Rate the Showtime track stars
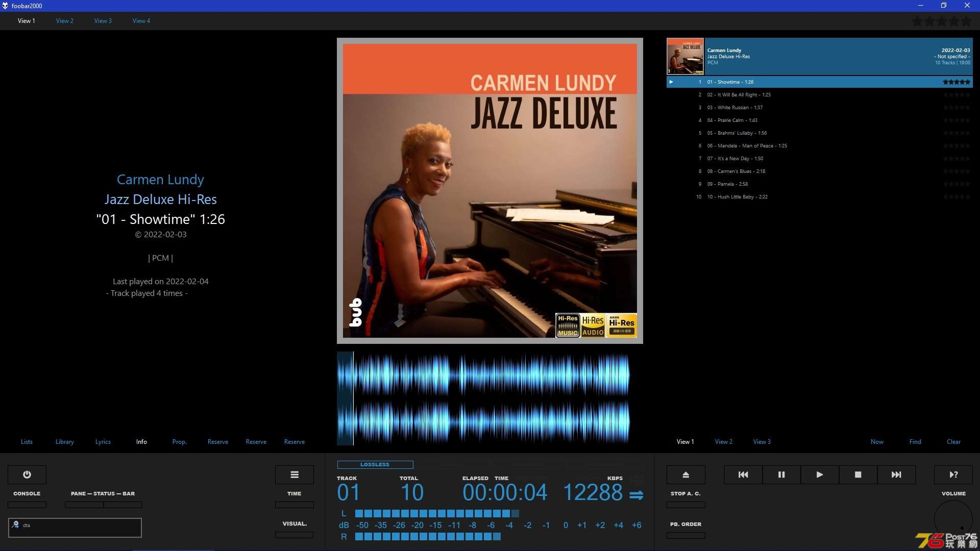The image size is (980, 551). (x=957, y=82)
